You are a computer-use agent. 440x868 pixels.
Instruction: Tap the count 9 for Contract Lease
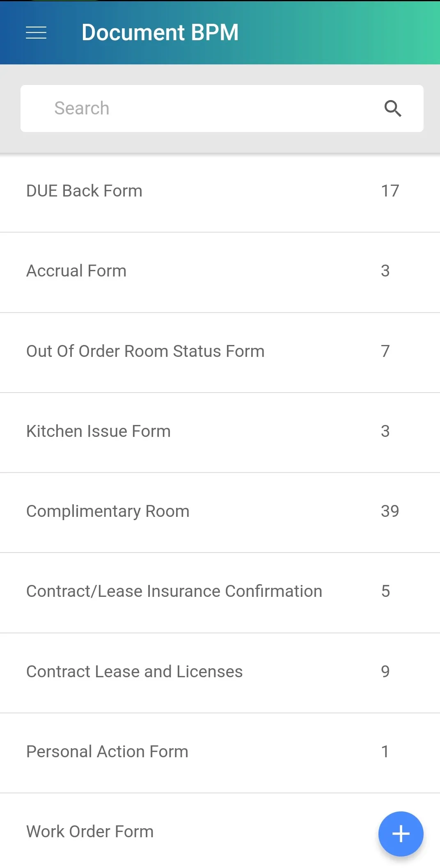click(385, 672)
